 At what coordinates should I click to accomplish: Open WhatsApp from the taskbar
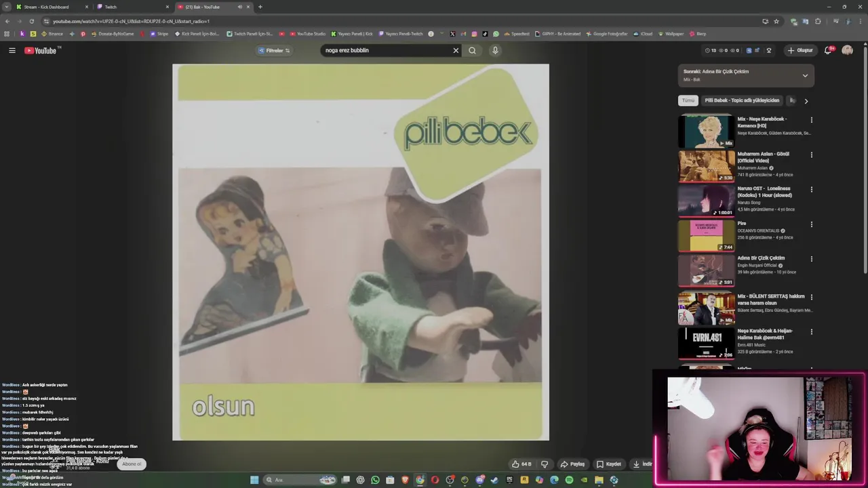tap(375, 480)
